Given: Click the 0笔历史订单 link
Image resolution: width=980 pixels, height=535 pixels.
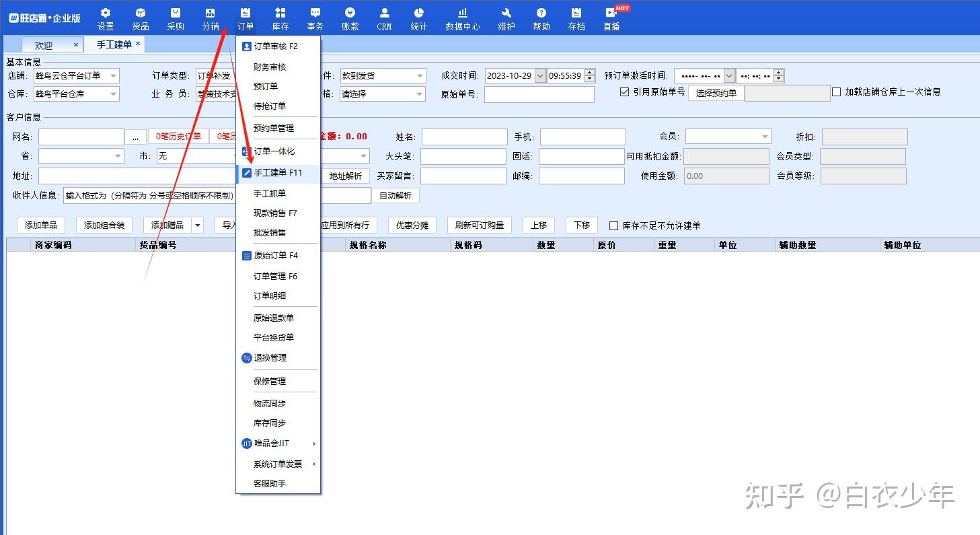Looking at the screenshot, I should click(x=178, y=137).
